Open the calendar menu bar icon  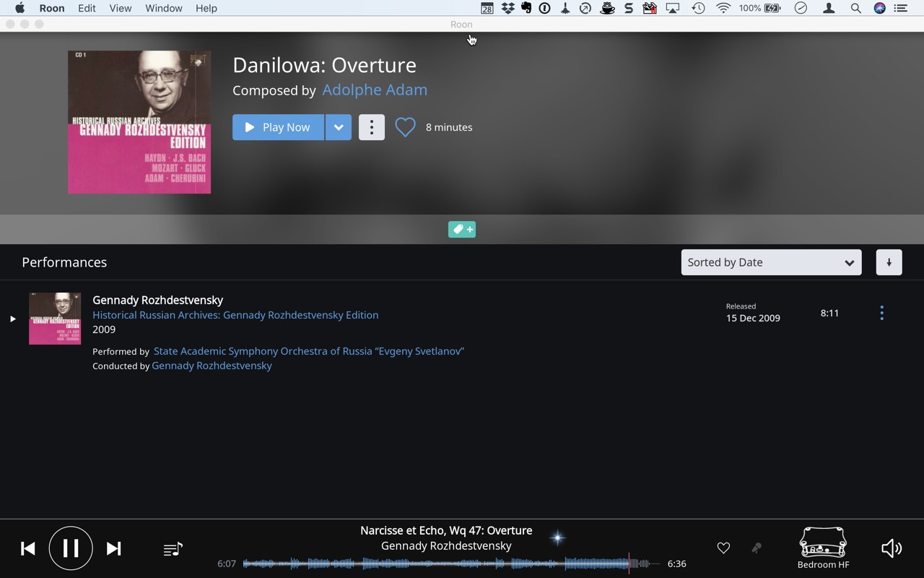click(487, 8)
